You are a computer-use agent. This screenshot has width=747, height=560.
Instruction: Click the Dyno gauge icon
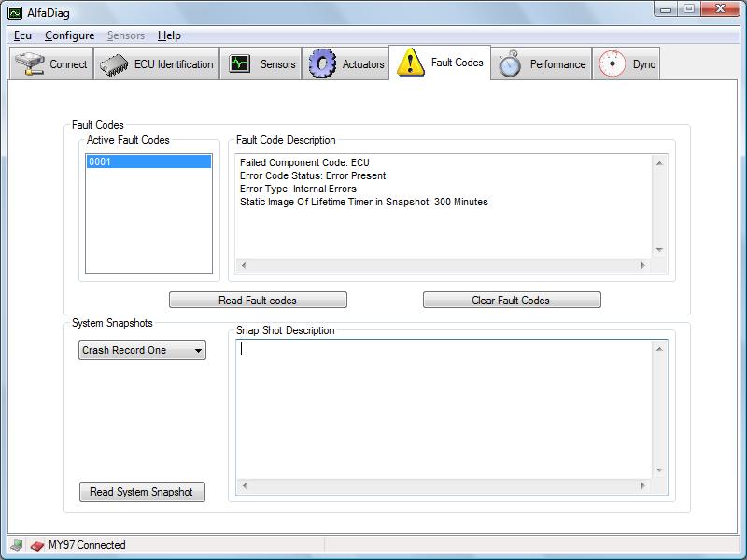pyautogui.click(x=613, y=63)
